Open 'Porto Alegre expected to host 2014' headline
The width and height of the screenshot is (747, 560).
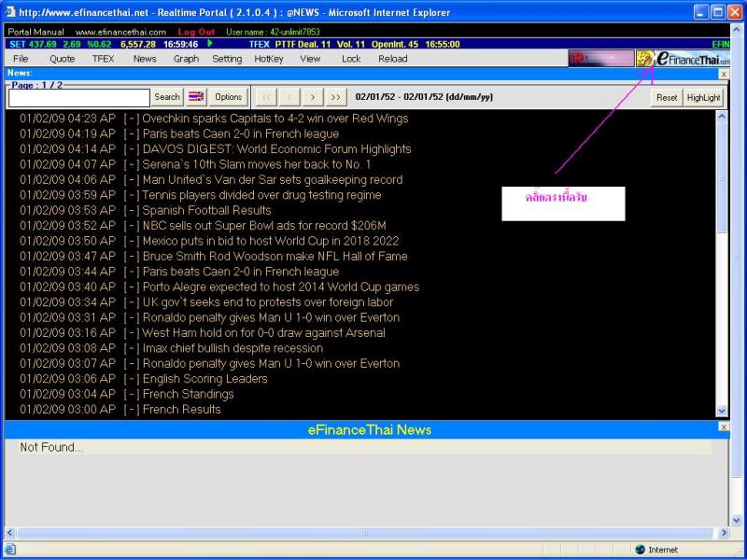click(x=281, y=287)
